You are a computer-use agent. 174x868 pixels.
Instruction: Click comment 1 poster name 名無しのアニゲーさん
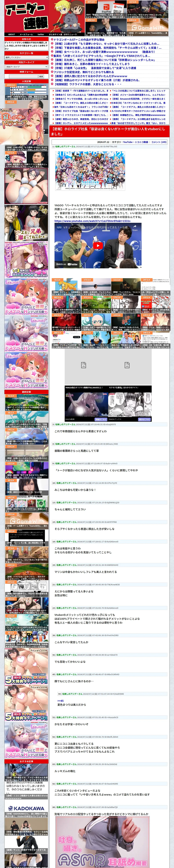click(x=65, y=147)
